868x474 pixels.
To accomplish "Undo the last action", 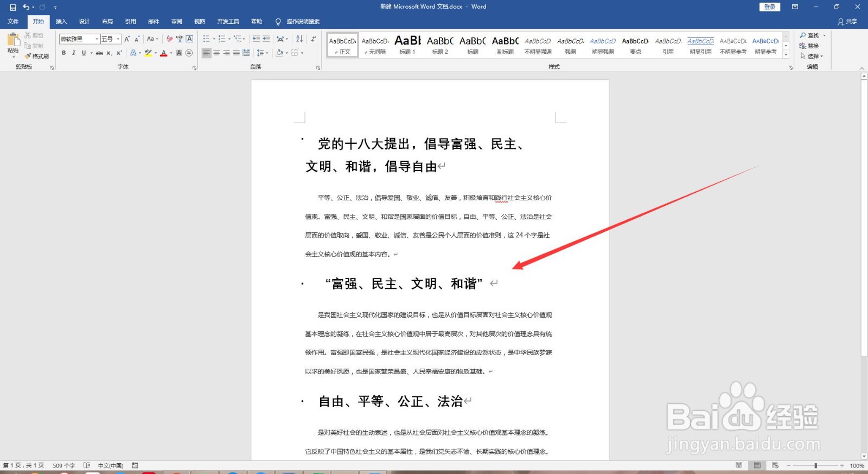I will point(25,7).
